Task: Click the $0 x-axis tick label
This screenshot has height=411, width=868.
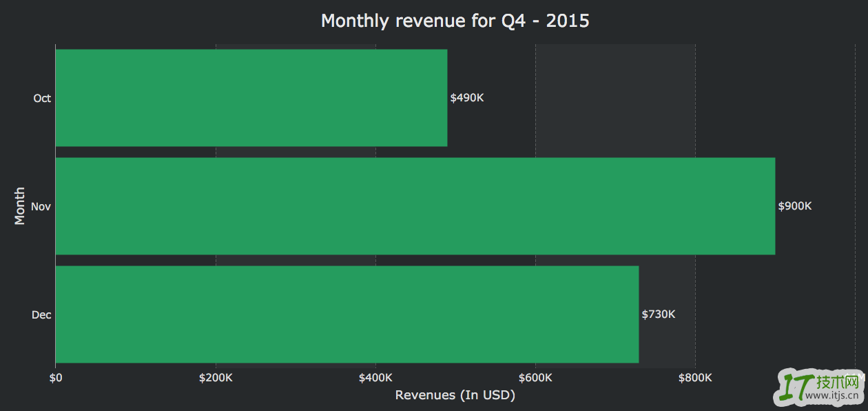Action: (x=56, y=378)
